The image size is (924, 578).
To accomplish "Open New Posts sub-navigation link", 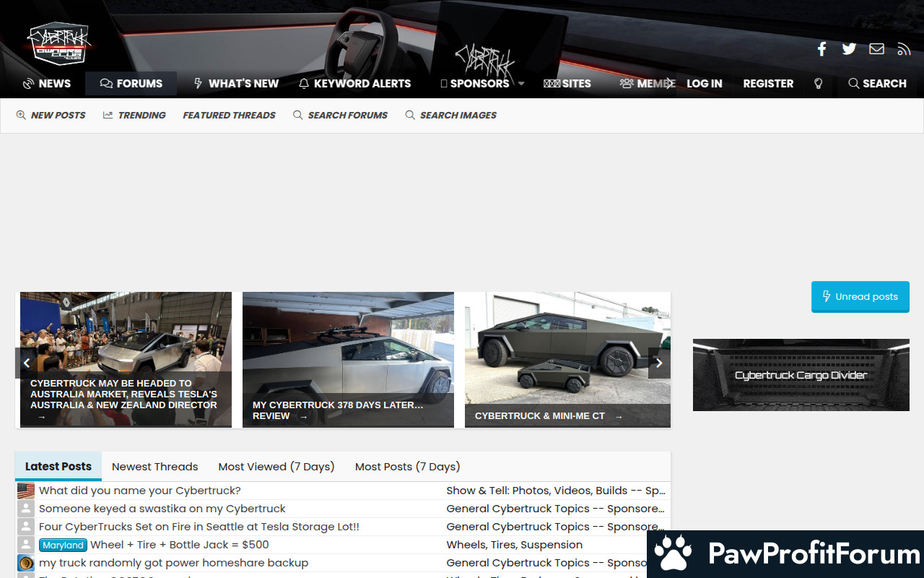I will (51, 115).
